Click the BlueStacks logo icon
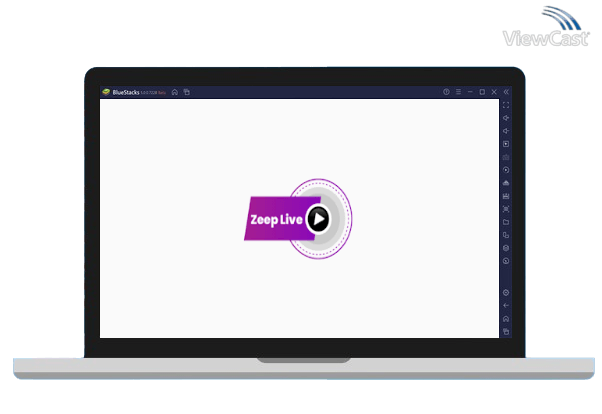 click(106, 92)
